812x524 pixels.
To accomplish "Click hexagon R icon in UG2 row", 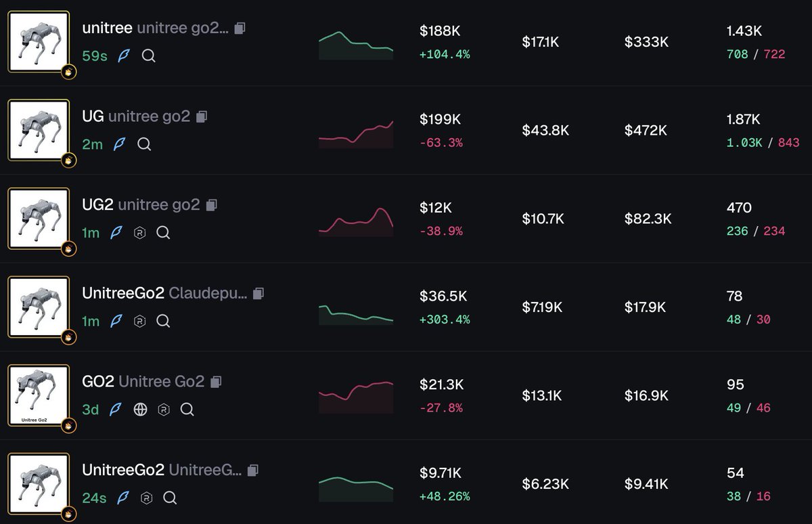I will [140, 233].
